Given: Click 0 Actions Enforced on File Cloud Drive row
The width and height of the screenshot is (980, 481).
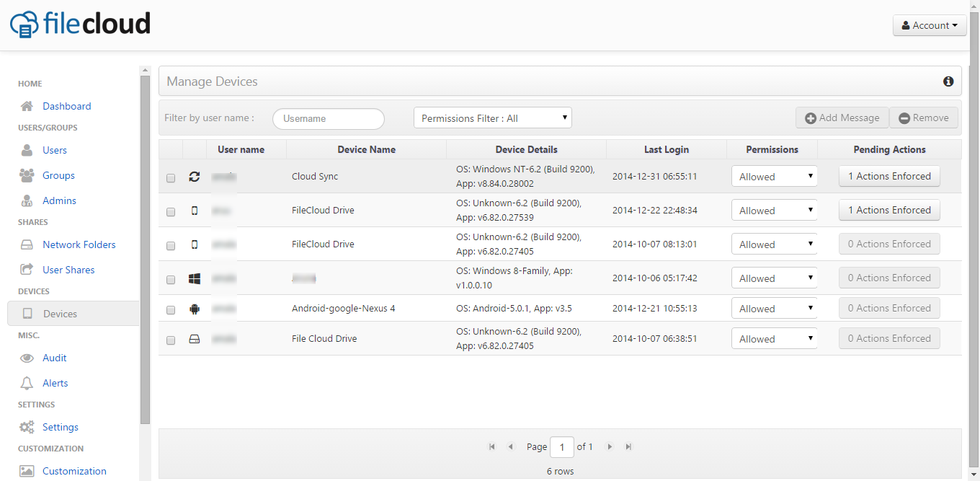Looking at the screenshot, I should (x=889, y=338).
